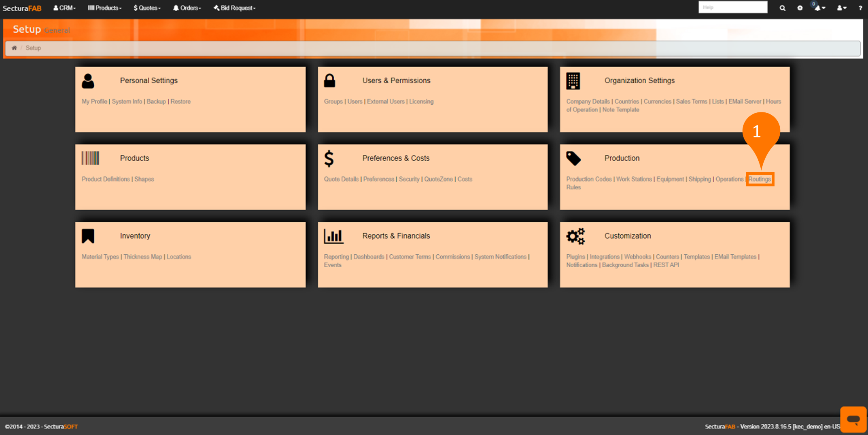868x435 pixels.
Task: Click the Products barcode icon
Action: pyautogui.click(x=90, y=158)
